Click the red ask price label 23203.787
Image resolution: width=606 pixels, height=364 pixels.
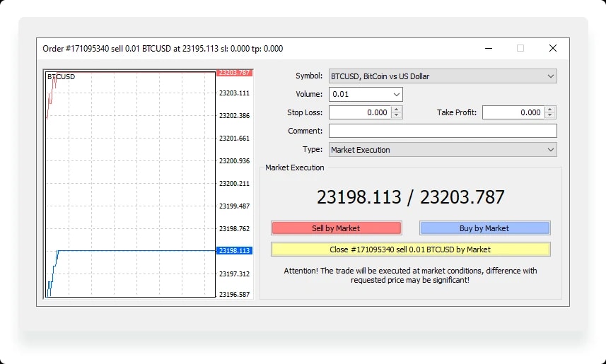point(234,73)
